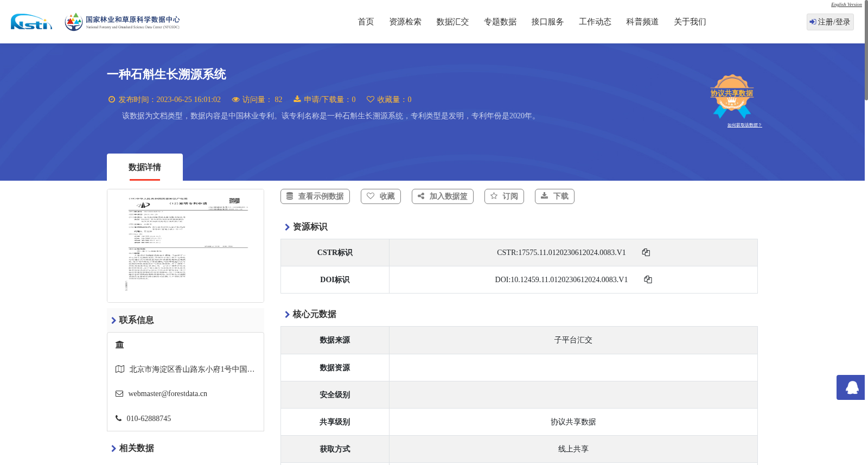Viewport: 868px width, 465px height.
Task: Click the clock icon by 发布时间
Action: point(112,99)
